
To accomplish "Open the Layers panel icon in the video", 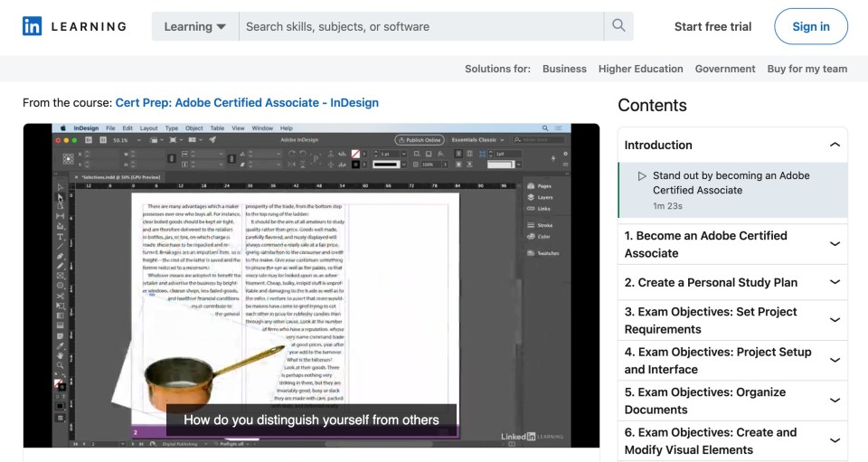I will click(531, 197).
